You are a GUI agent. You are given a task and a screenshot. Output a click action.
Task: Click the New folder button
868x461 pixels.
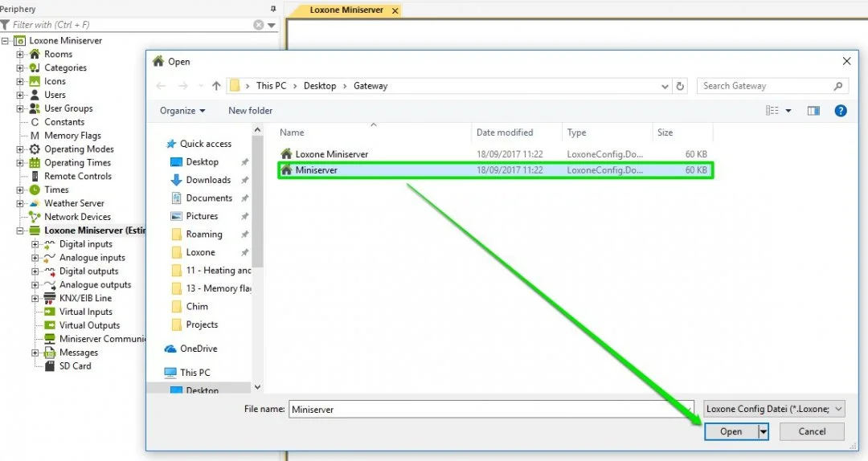pyautogui.click(x=250, y=111)
